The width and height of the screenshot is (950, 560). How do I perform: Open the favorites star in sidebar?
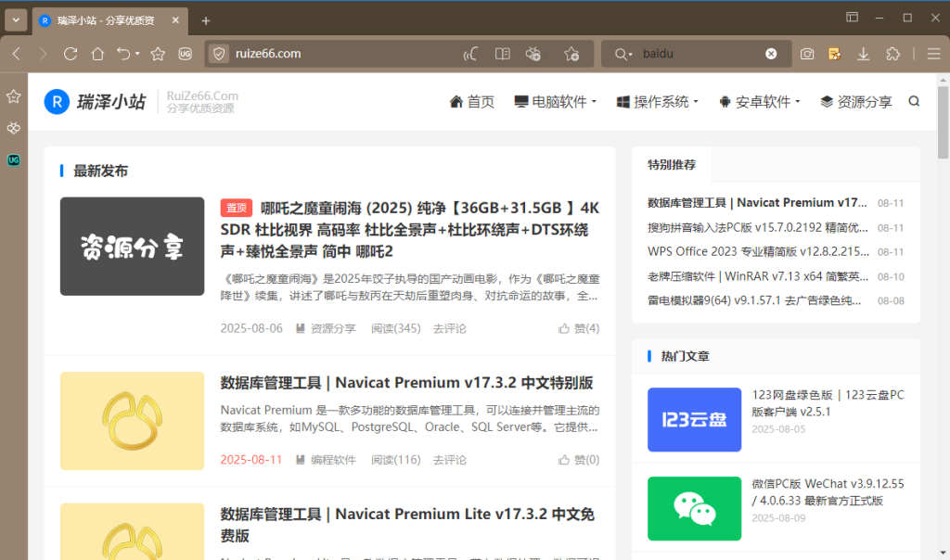(13, 96)
